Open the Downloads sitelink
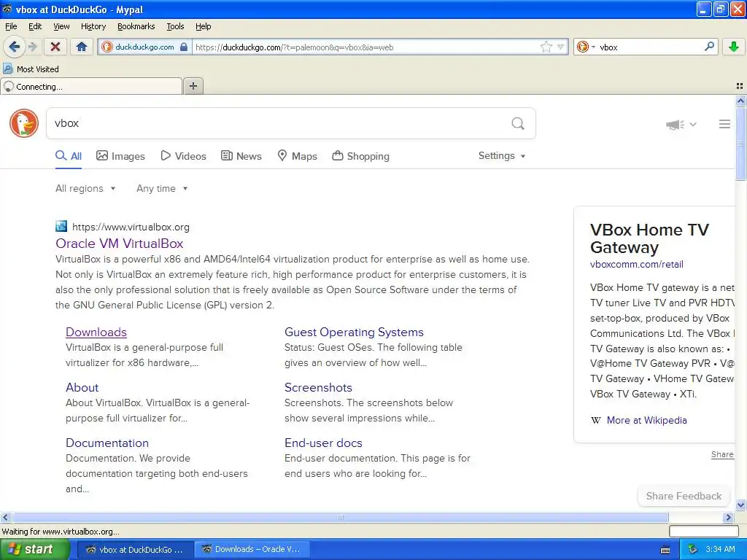Viewport: 747px width, 560px height. [x=96, y=332]
